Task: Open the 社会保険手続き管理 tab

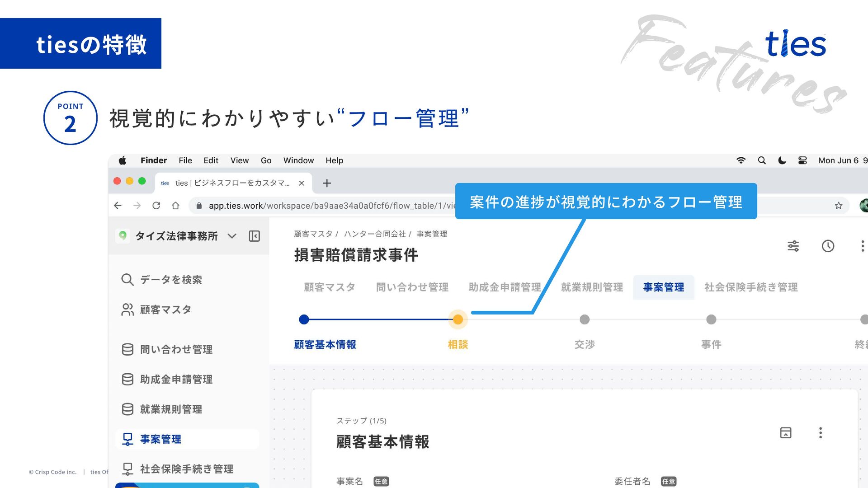Action: pyautogui.click(x=750, y=287)
